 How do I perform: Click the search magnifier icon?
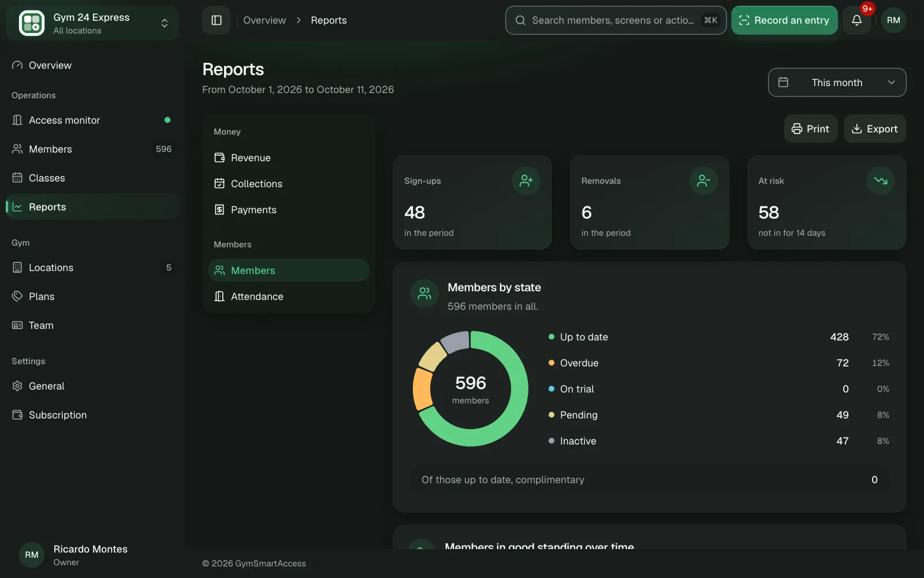click(x=520, y=20)
